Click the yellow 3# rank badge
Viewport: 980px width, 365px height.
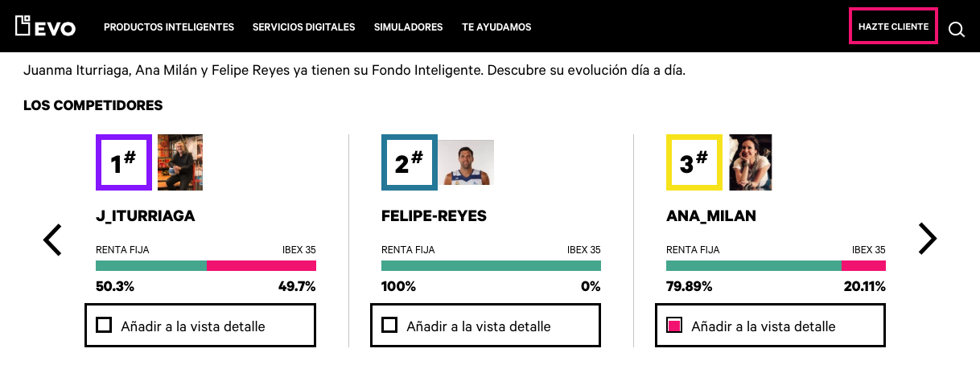[x=694, y=162]
